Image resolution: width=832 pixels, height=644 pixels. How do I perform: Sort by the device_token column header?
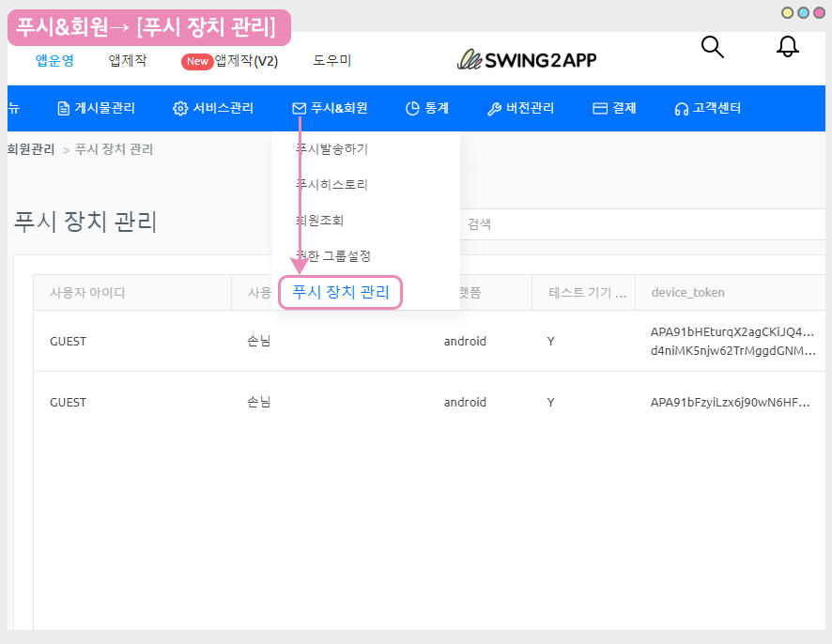687,293
